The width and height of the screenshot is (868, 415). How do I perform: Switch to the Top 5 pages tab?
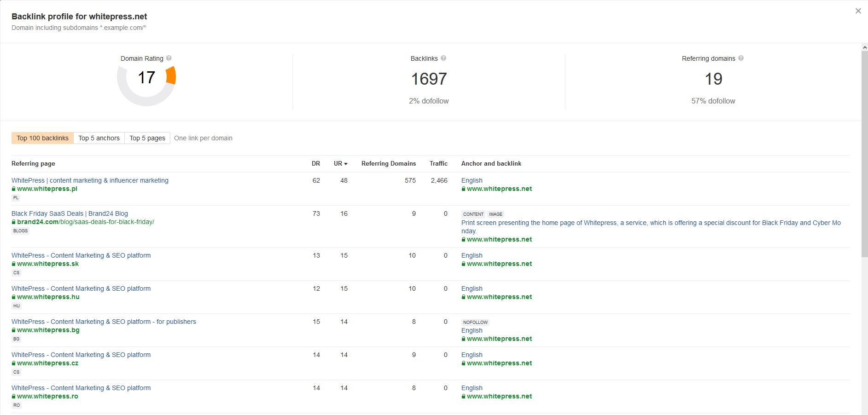[x=147, y=138]
